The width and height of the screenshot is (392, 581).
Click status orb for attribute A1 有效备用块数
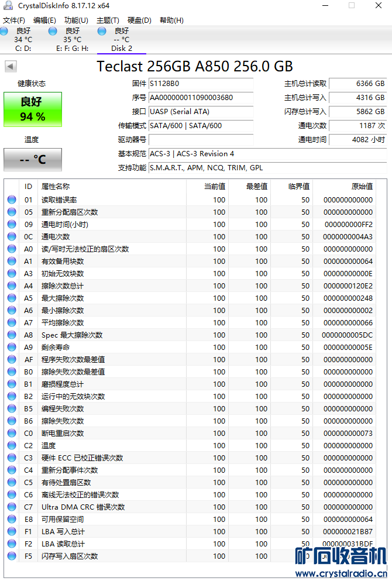point(12,261)
